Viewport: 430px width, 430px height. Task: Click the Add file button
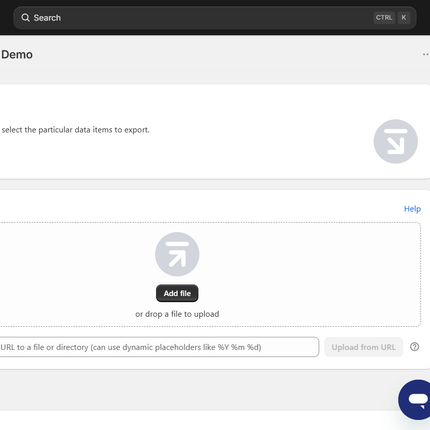(x=177, y=293)
